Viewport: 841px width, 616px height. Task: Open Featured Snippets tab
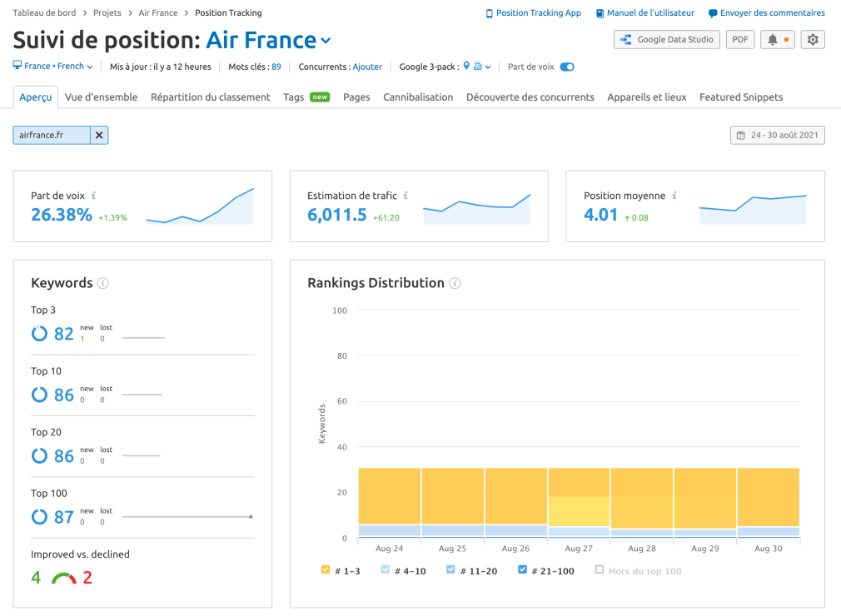pyautogui.click(x=741, y=97)
